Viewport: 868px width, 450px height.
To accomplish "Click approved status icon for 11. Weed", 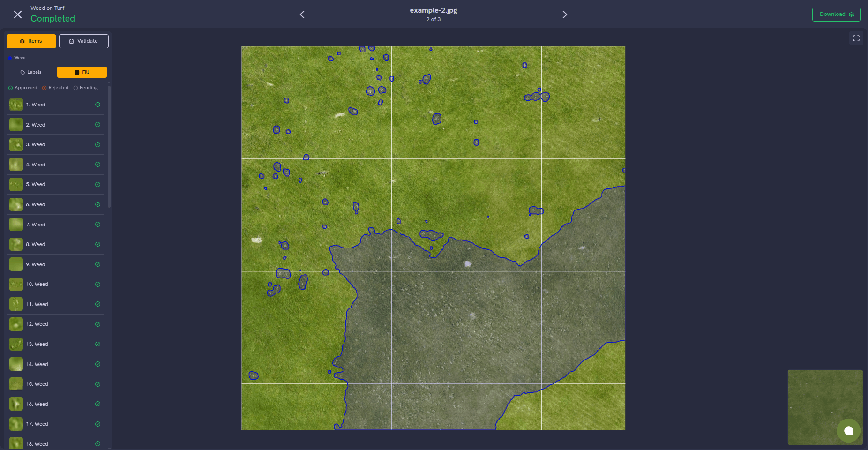I will [97, 304].
